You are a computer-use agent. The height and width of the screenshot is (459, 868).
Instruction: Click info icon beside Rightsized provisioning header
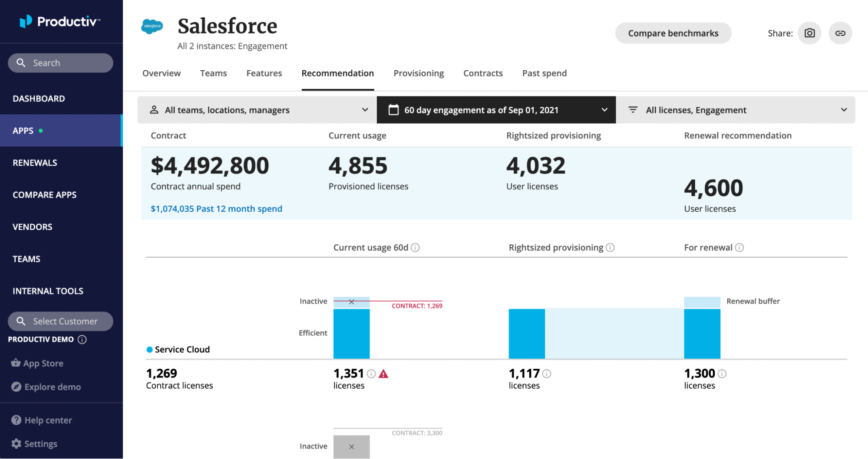[610, 248]
